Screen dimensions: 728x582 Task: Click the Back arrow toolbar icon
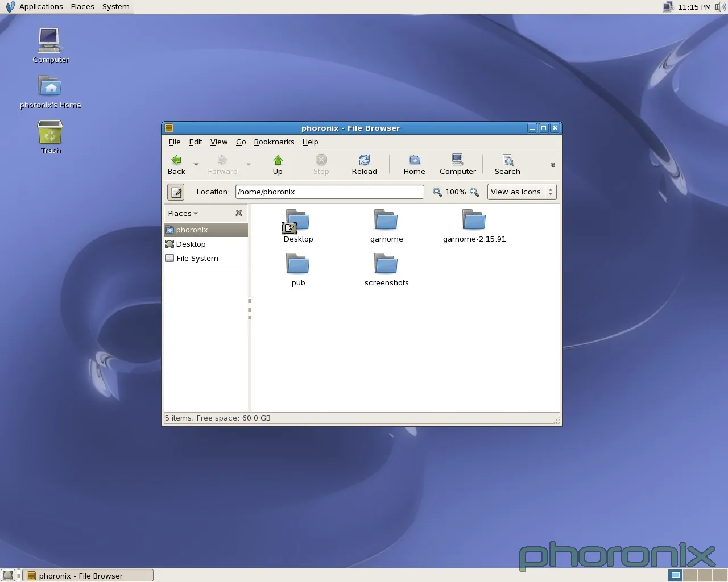point(176,164)
